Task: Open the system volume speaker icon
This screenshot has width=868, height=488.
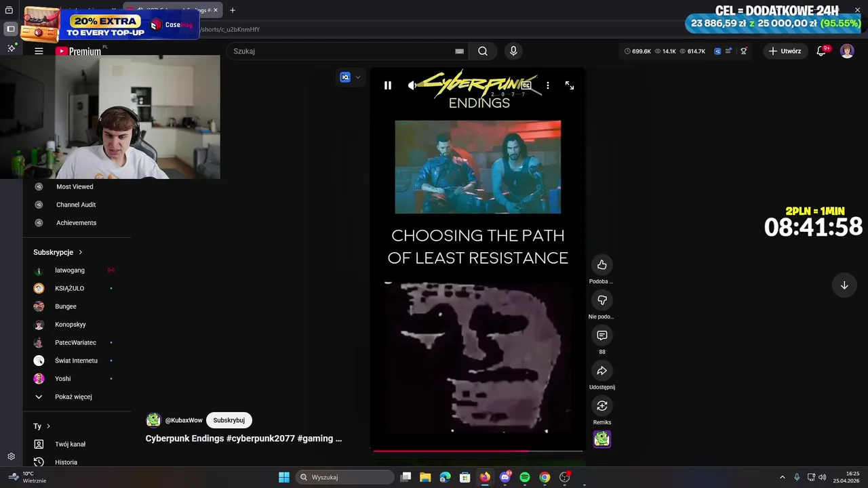Action: [823, 477]
